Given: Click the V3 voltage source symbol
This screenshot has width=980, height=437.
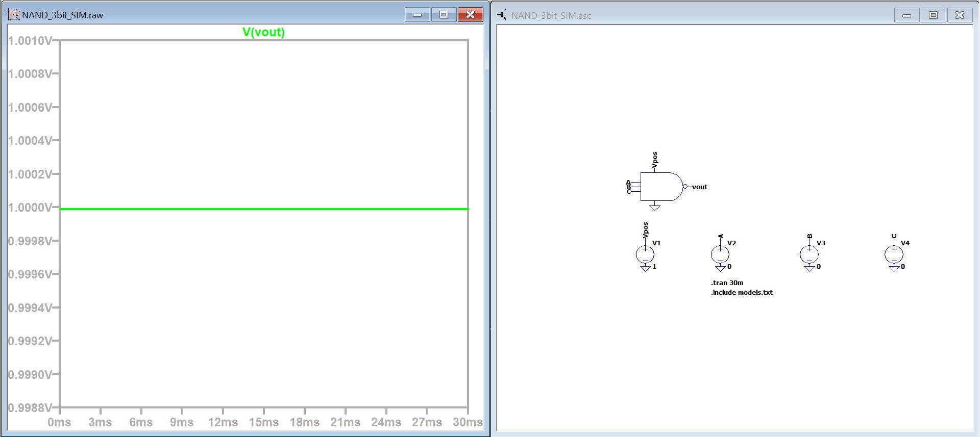Looking at the screenshot, I should [x=810, y=254].
